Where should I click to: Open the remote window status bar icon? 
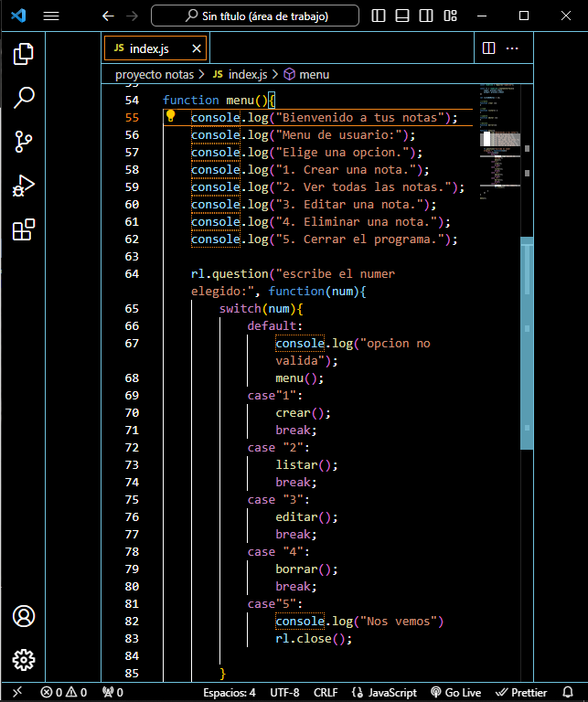pyautogui.click(x=17, y=692)
